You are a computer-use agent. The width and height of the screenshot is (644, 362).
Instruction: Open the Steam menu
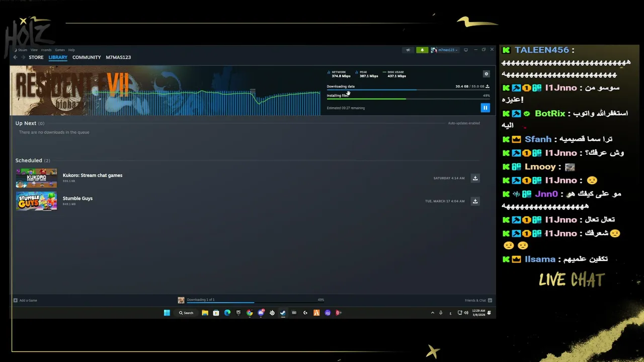(x=22, y=50)
